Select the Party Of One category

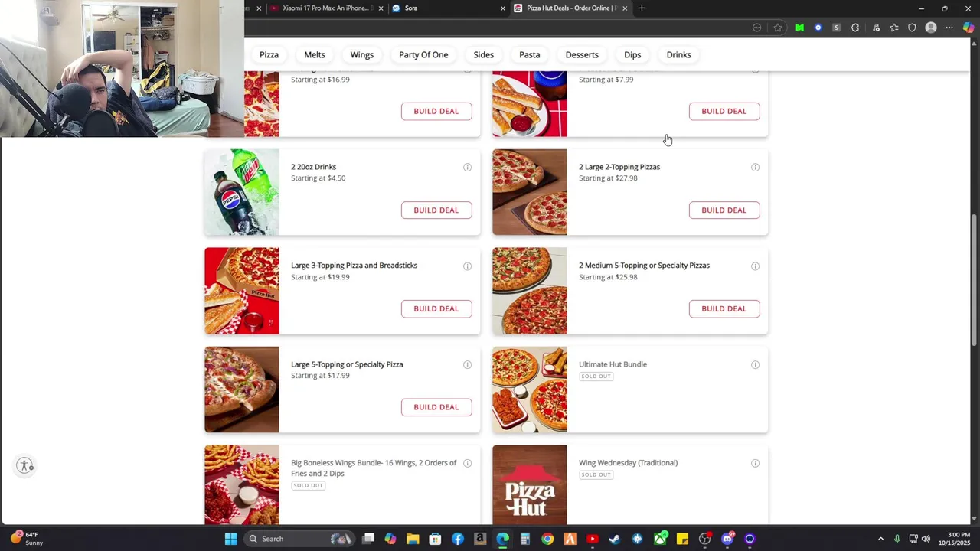[423, 54]
